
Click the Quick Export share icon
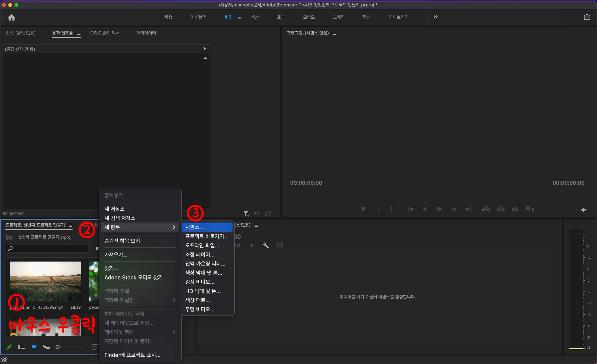tap(587, 17)
